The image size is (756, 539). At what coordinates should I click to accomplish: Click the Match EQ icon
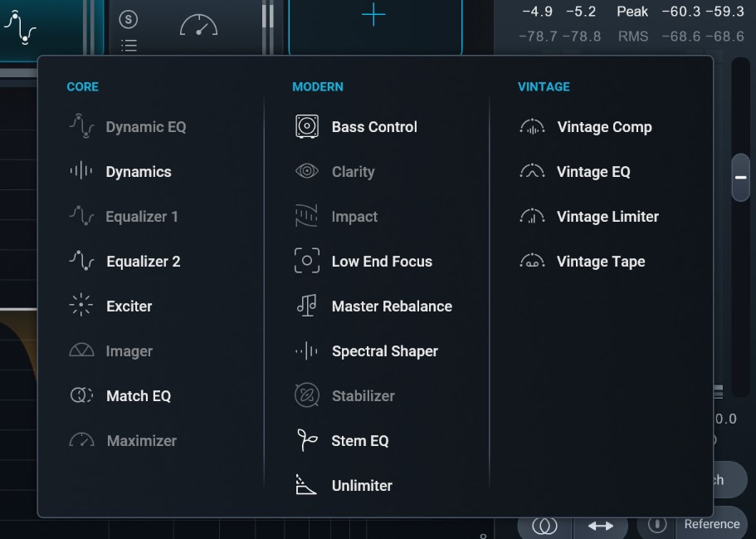(80, 396)
